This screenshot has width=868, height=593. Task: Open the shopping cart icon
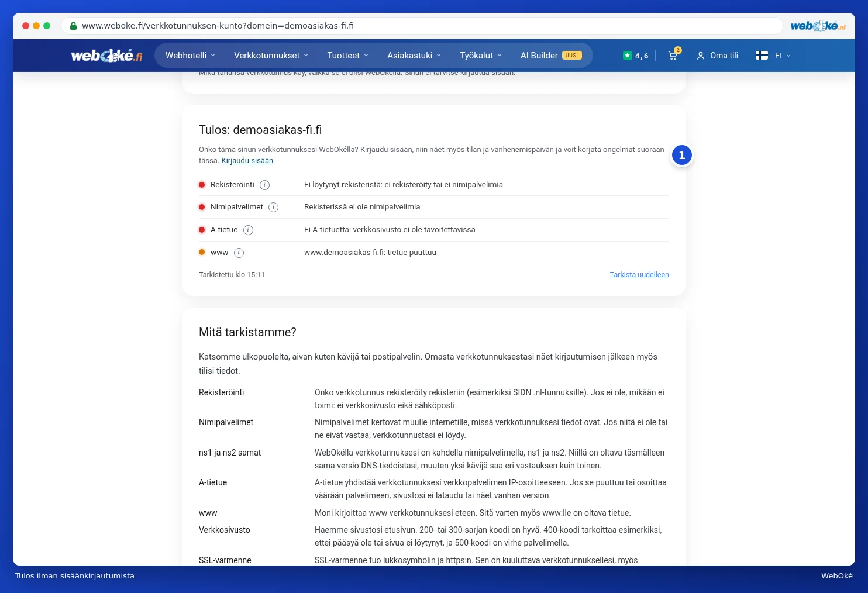click(x=674, y=55)
